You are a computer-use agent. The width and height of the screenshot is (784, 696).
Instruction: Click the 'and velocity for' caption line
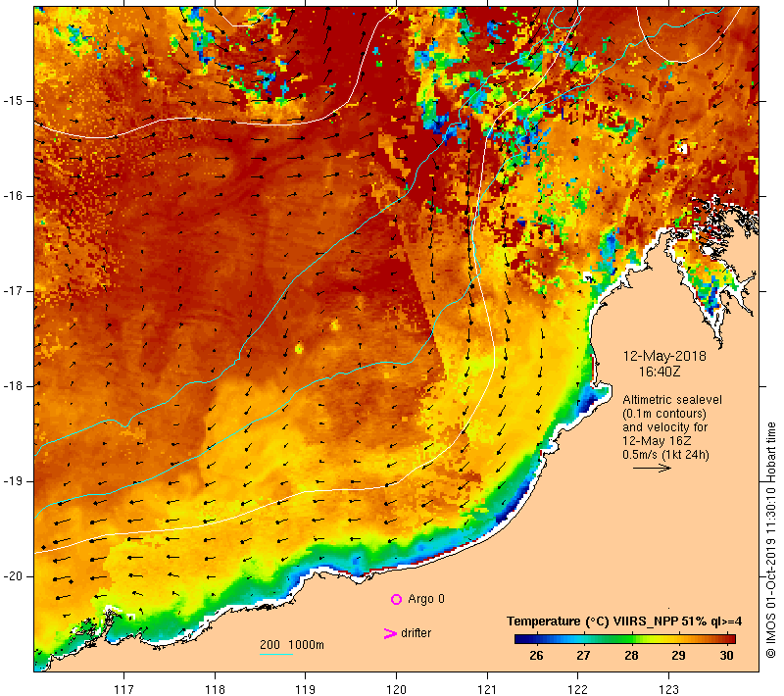pos(665,427)
